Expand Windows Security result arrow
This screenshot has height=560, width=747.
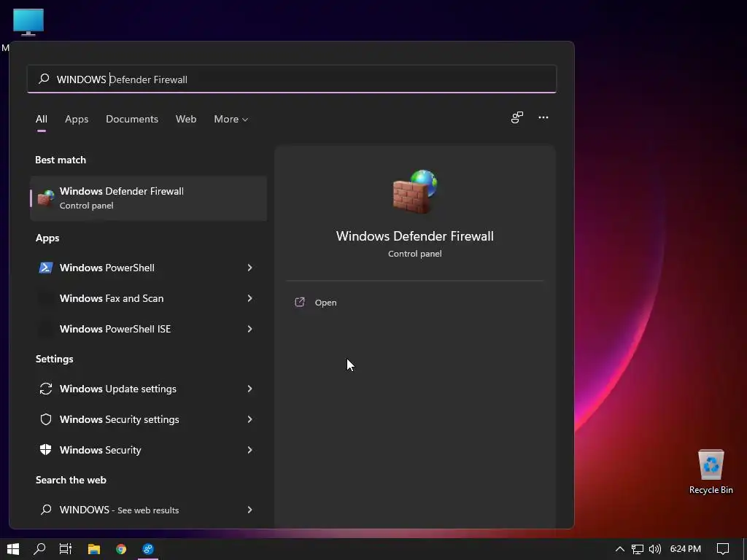pos(249,449)
